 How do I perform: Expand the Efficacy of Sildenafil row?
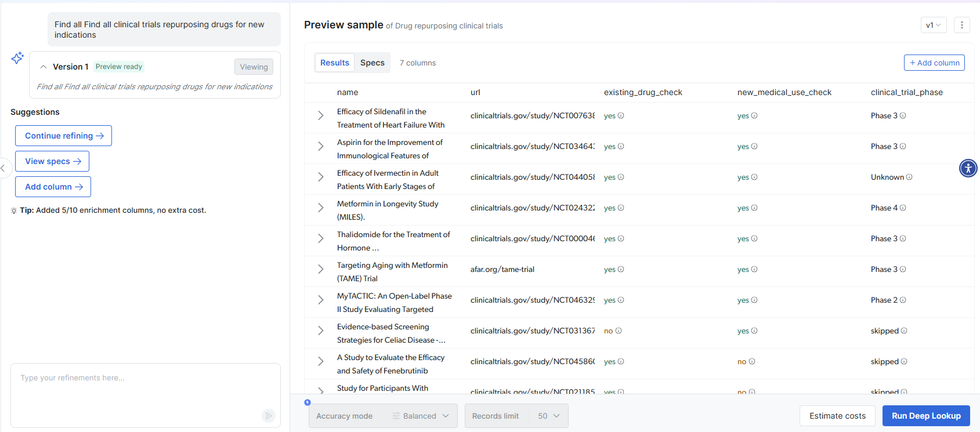(320, 115)
